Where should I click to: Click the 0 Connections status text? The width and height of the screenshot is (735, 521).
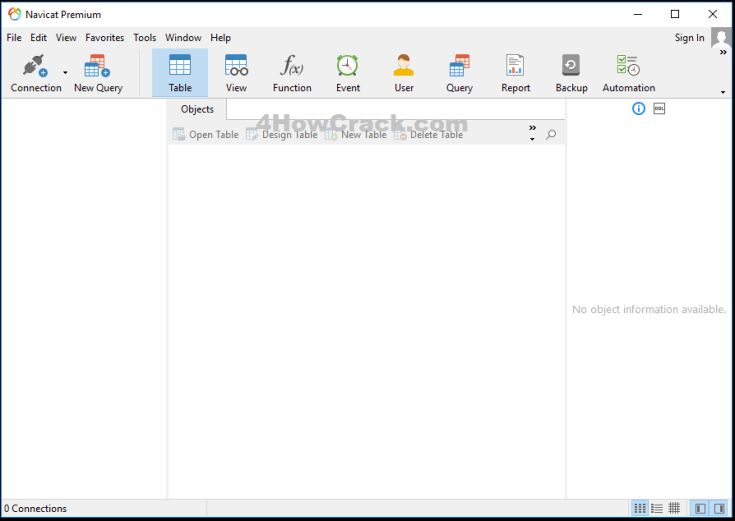click(x=35, y=509)
